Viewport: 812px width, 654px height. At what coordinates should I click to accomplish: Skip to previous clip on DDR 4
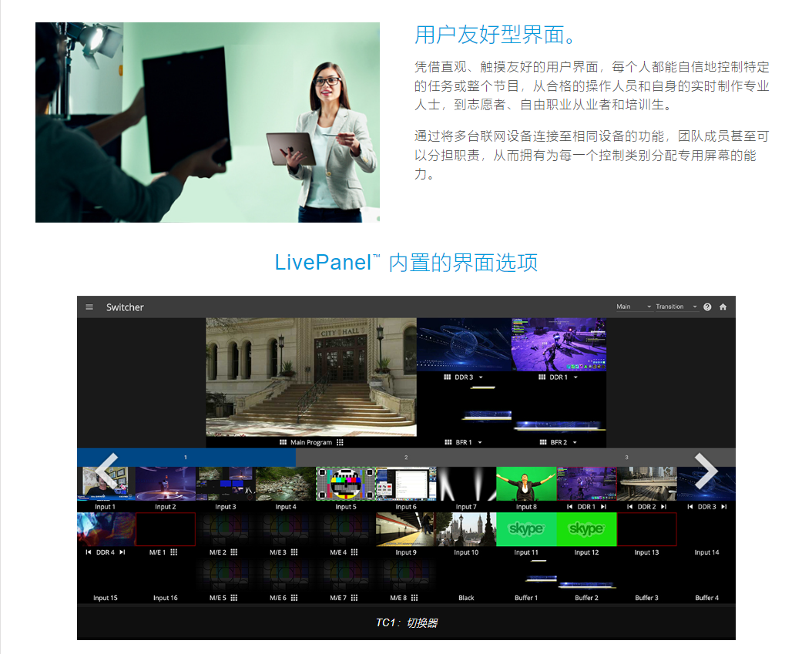click(89, 552)
